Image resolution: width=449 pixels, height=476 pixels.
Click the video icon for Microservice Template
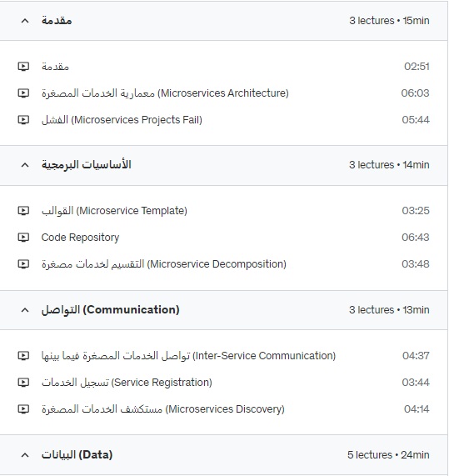[x=23, y=210]
